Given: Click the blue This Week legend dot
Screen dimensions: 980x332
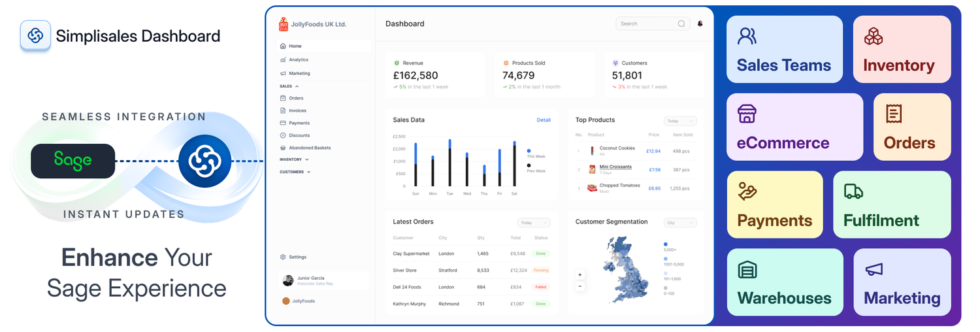Looking at the screenshot, I should click(529, 151).
